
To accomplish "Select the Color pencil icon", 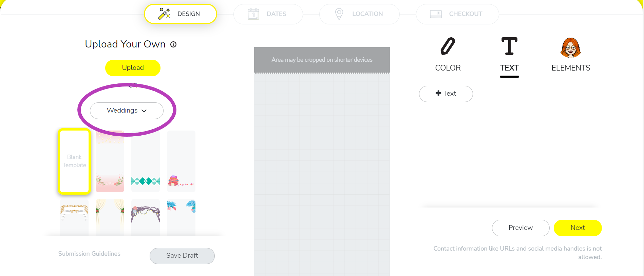I will pyautogui.click(x=448, y=46).
